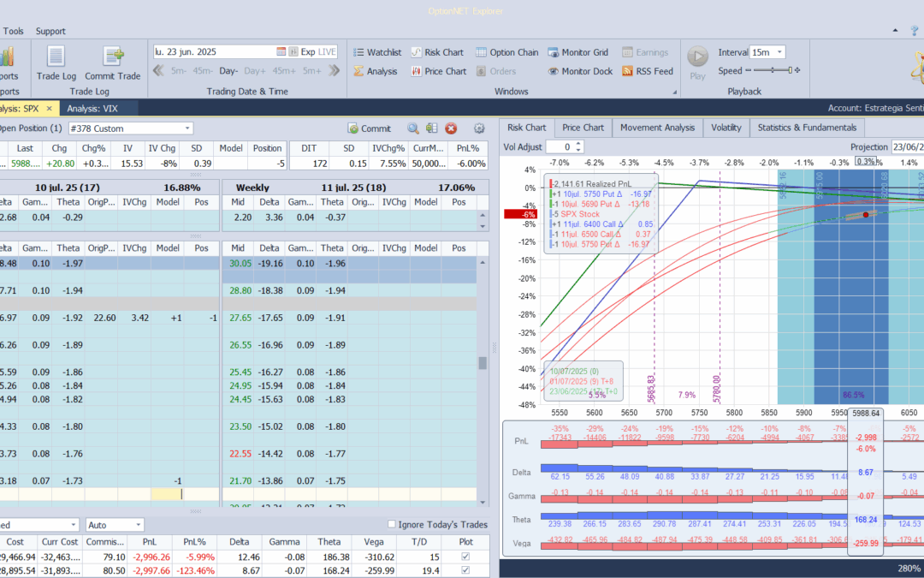This screenshot has width=924, height=578.
Task: Step forward 5 minutes with 5m+
Action: pyautogui.click(x=311, y=71)
